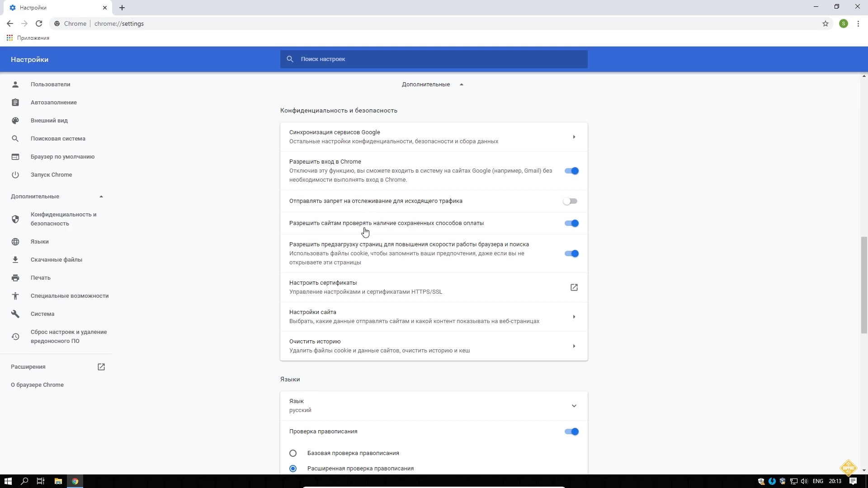Select Расширенная проверка правописания radio button
This screenshot has width=868, height=488.
tap(293, 469)
